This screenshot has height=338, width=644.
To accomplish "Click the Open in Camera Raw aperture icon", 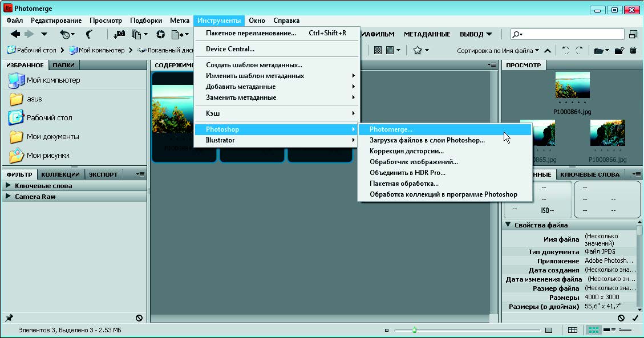I will pyautogui.click(x=161, y=34).
